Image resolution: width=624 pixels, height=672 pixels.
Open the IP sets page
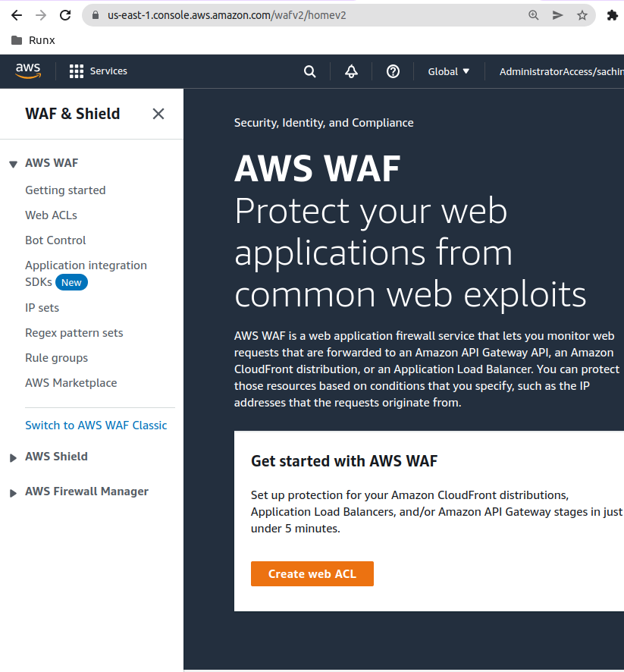coord(42,308)
